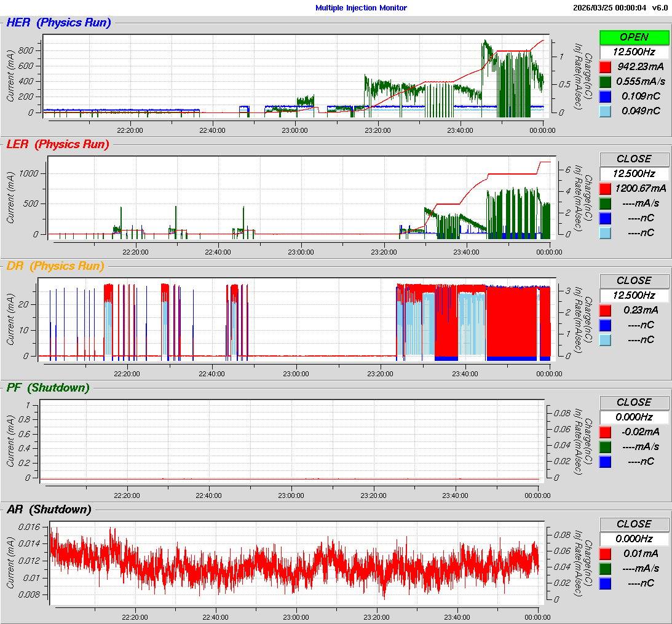
Task: Select the light blue swatch in DR legend
Action: (x=606, y=340)
